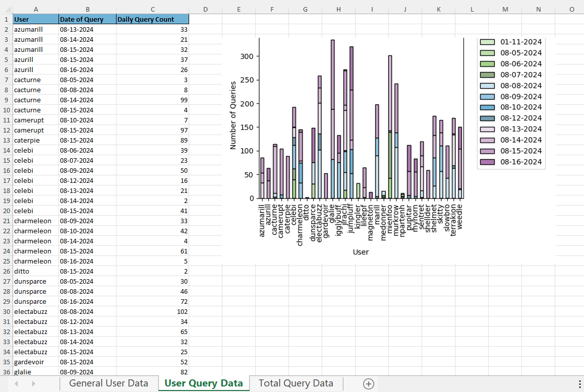Screen dimensions: 584x392
Task: Select row 36 header
Action: [x=7, y=372]
